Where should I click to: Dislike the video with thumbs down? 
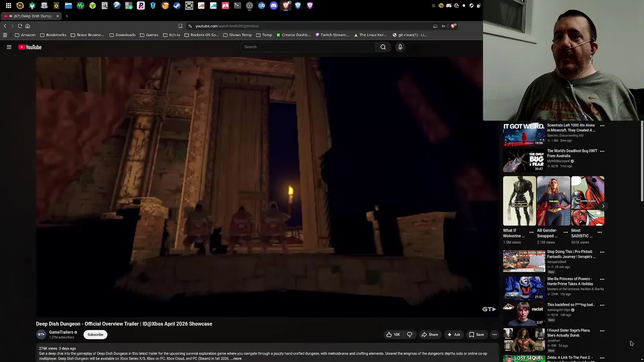pyautogui.click(x=410, y=334)
